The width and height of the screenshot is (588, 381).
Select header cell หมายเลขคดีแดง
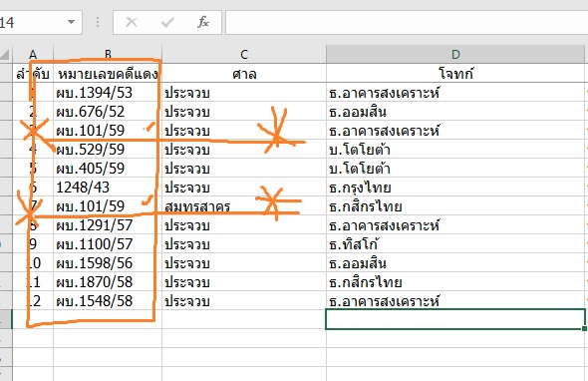[x=108, y=74]
